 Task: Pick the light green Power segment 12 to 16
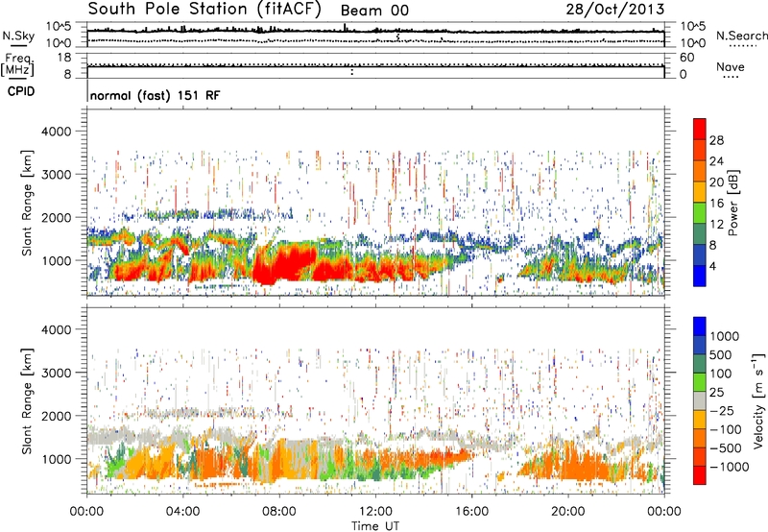pos(700,213)
